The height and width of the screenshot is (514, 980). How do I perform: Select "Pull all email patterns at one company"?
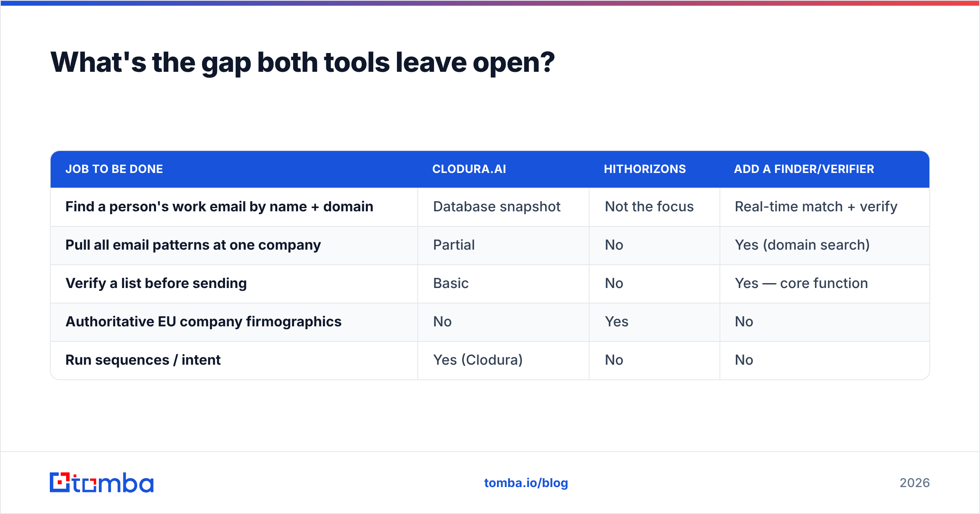tap(193, 245)
